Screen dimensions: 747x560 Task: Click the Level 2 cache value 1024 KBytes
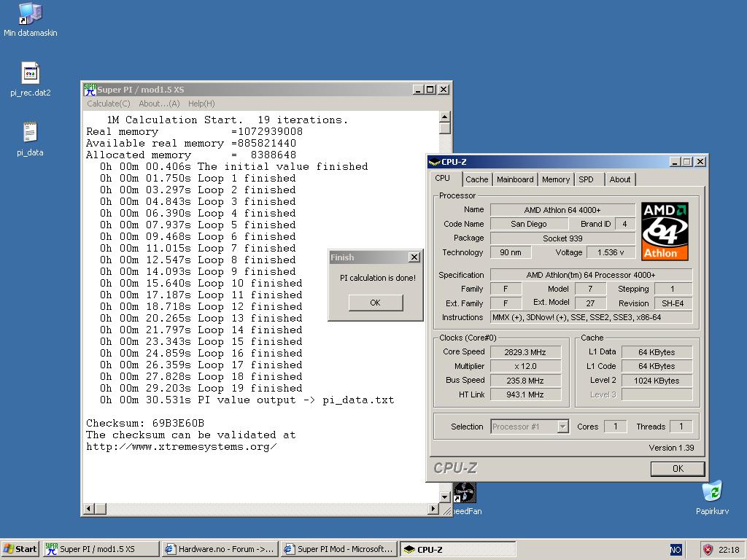(x=657, y=381)
